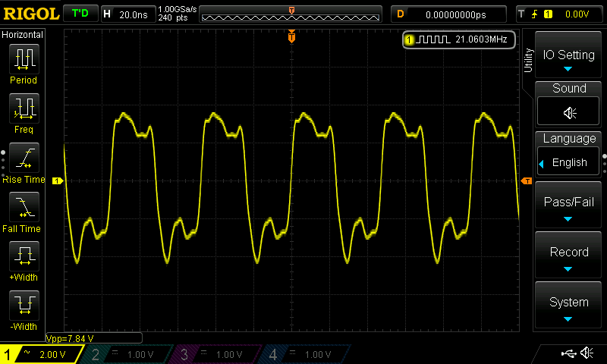Open the Record submenu
607x364 pixels.
coord(568,255)
